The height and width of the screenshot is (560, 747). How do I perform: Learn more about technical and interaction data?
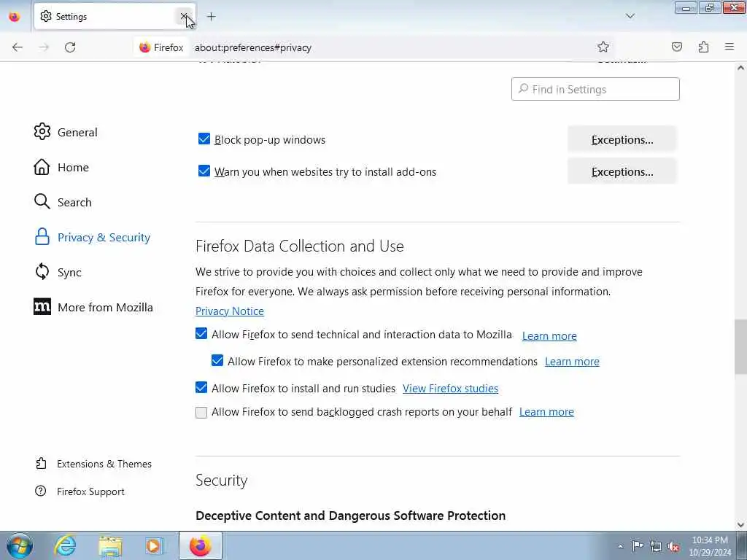[x=549, y=335]
